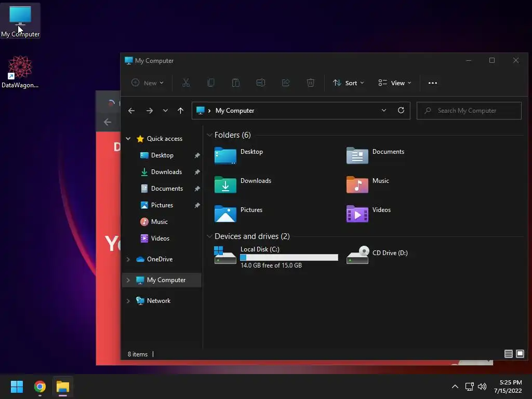532x399 pixels.
Task: Select Documents in Quick access sidebar
Action: pos(167,189)
